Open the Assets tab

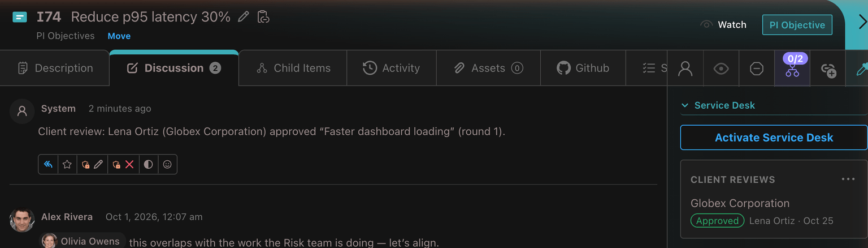(488, 69)
